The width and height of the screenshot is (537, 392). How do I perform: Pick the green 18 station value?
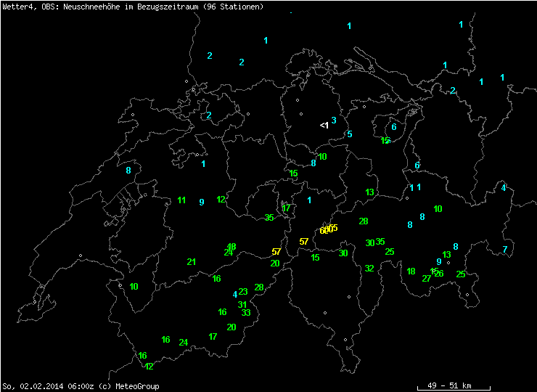411,271
